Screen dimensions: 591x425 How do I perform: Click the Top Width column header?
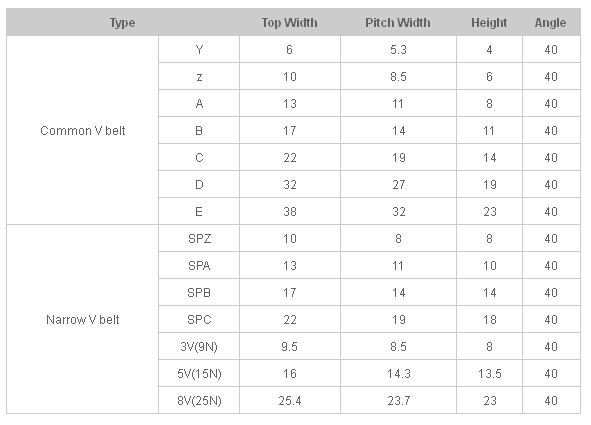[289, 23]
